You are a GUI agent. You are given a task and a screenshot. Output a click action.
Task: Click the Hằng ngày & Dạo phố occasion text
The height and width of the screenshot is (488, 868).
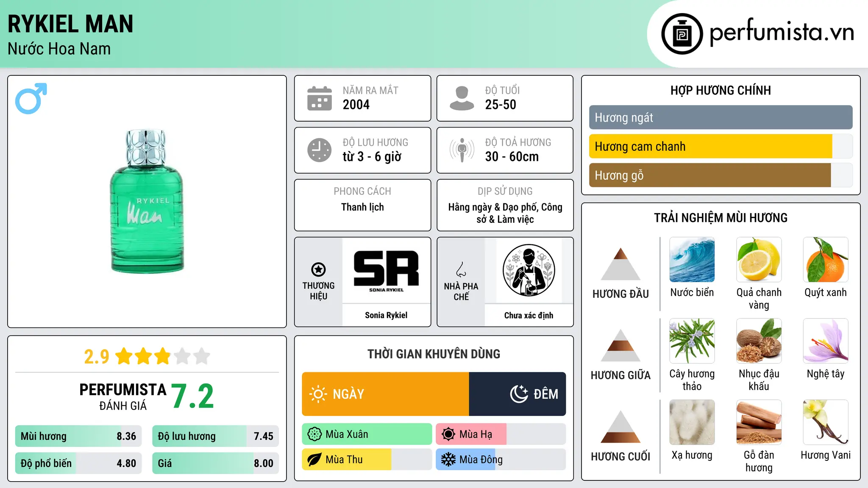click(x=505, y=213)
